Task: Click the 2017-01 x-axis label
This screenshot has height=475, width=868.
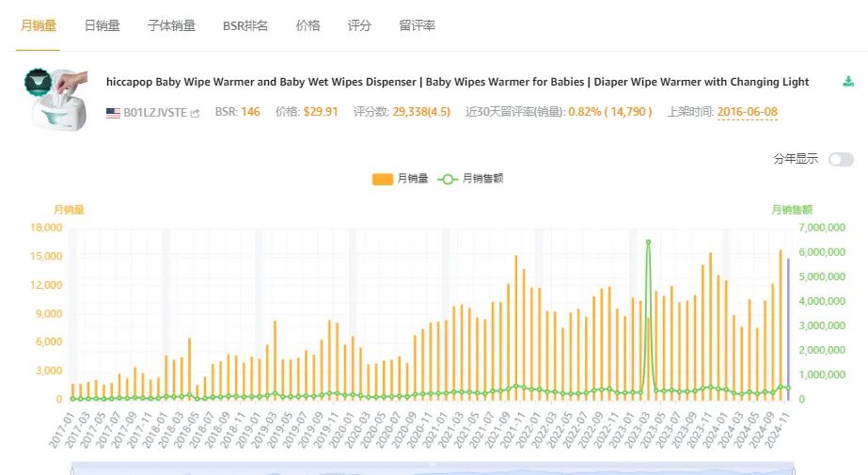Action: coord(62,430)
